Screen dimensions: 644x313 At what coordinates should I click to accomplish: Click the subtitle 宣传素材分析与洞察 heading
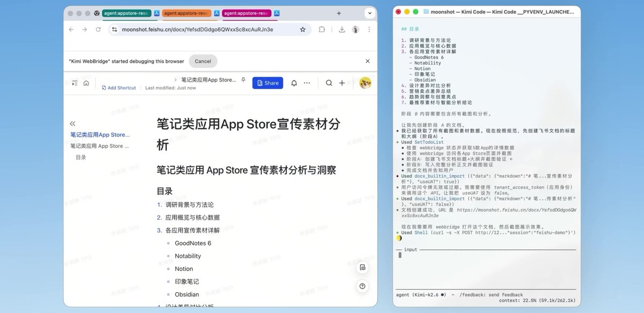(246, 170)
